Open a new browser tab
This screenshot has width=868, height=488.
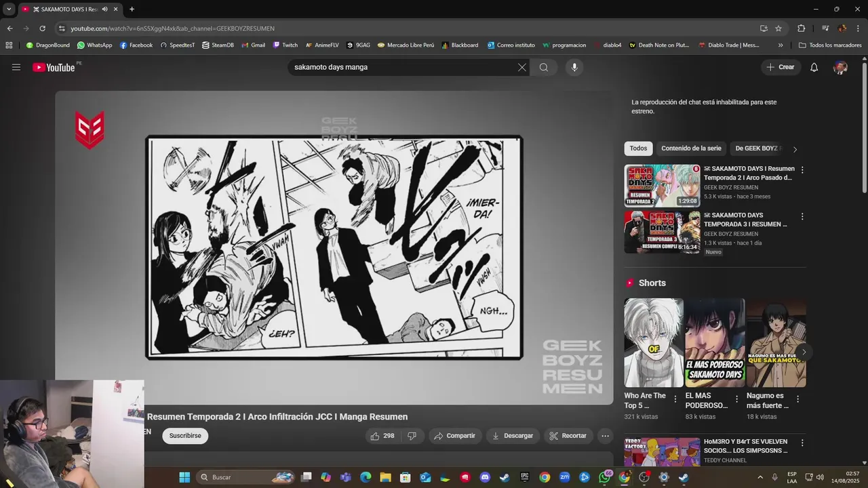click(x=132, y=9)
